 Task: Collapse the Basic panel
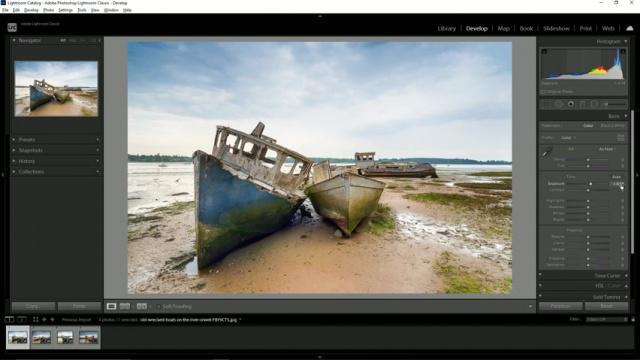coord(626,116)
